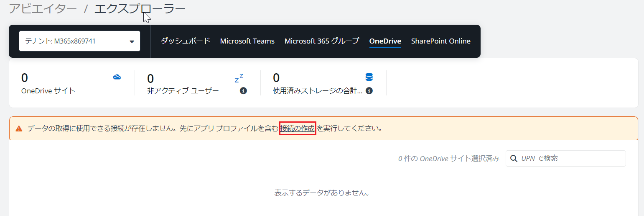Click the OneDrive サイト label
The image size is (644, 216).
48,91
